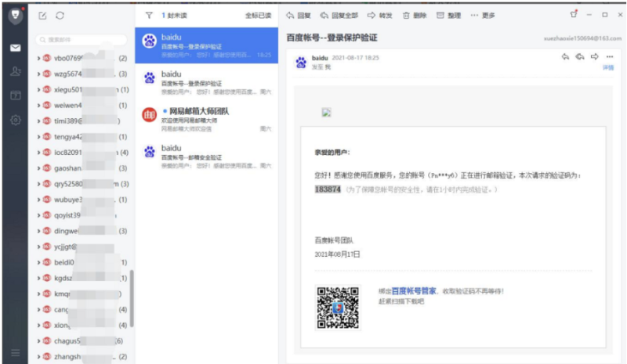Open the 网易邮箱大师团队 welcome email
Image resolution: width=627 pixels, height=364 pixels.
pos(207,116)
